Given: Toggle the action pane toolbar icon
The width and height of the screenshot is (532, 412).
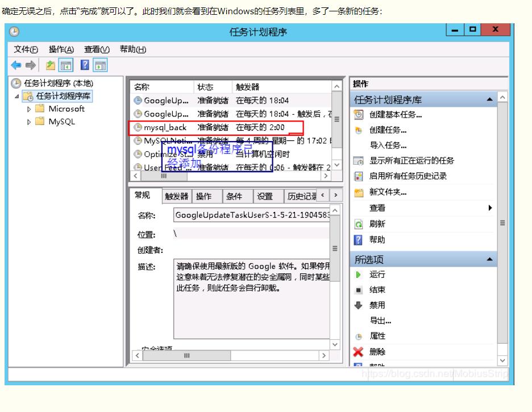Looking at the screenshot, I should [x=101, y=65].
